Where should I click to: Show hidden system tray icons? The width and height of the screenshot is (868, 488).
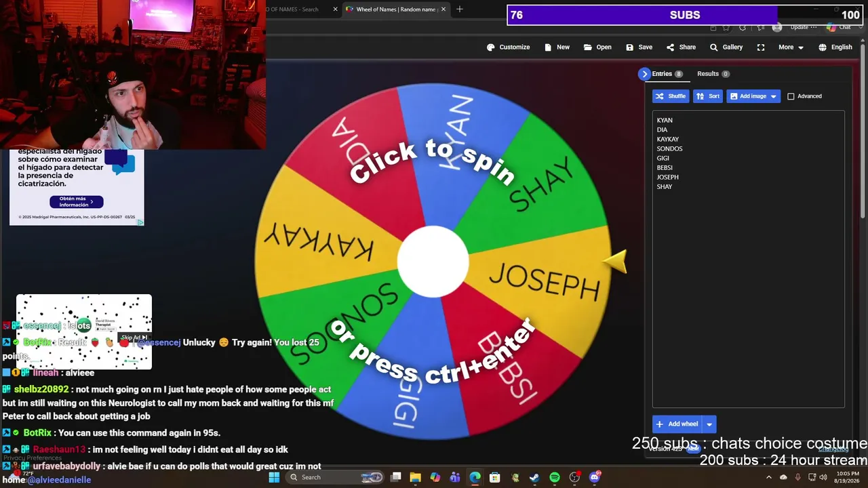769,477
